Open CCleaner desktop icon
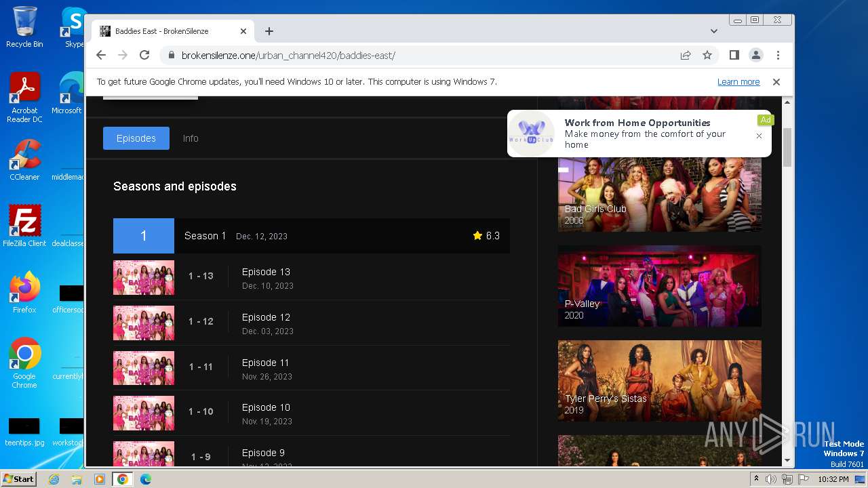The height and width of the screenshot is (488, 868). pos(24,160)
